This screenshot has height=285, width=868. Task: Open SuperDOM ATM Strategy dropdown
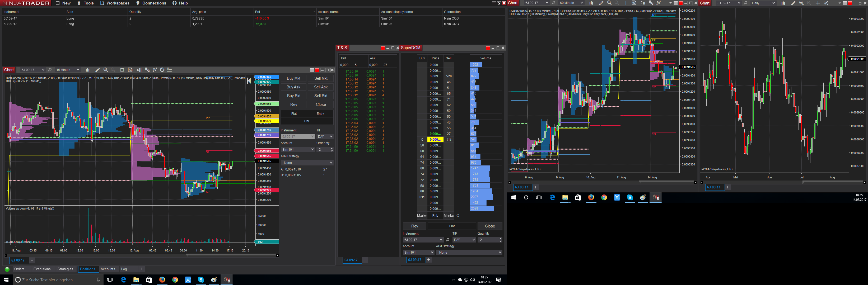click(469, 252)
